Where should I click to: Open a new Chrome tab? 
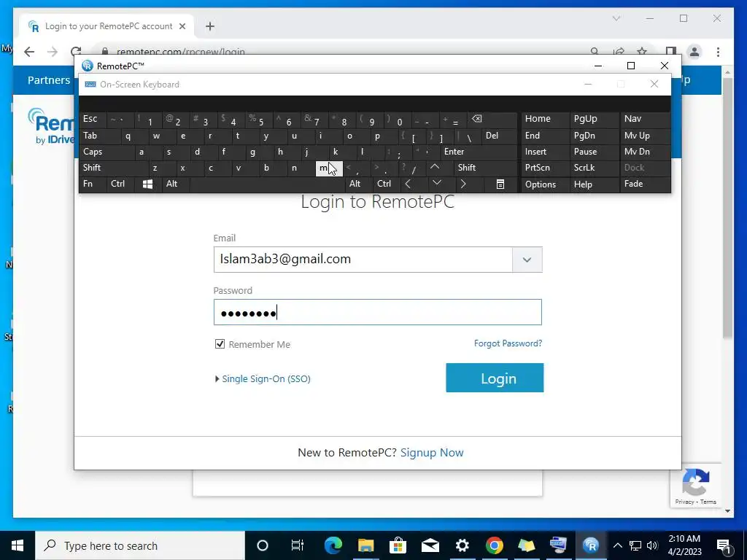210,26
